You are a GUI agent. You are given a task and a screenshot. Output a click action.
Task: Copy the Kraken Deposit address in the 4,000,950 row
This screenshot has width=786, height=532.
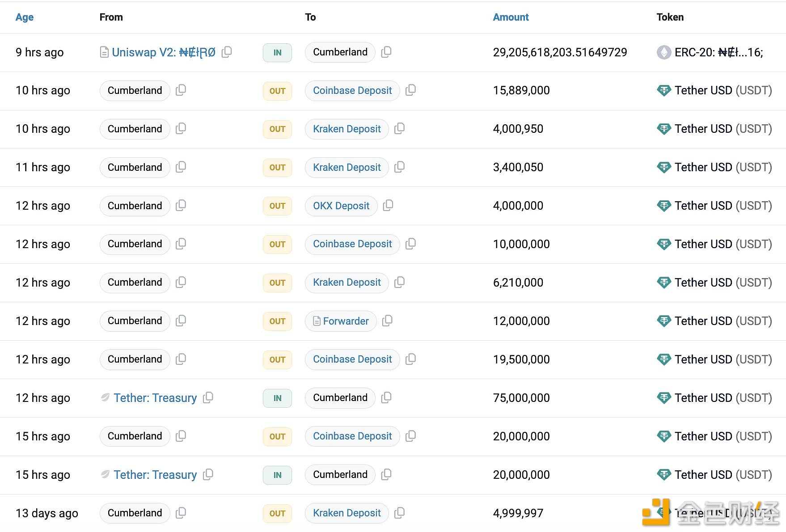[x=399, y=129]
